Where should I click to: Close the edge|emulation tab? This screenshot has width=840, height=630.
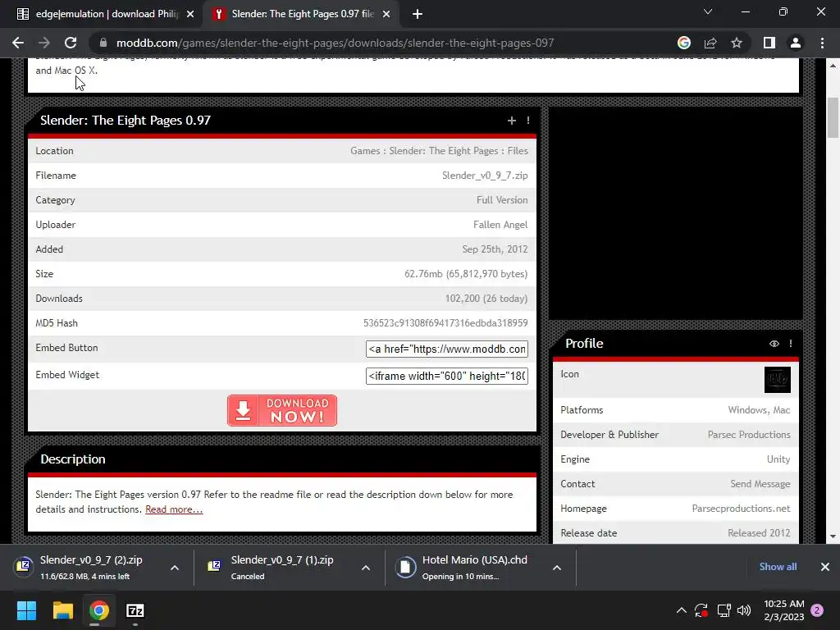(190, 15)
